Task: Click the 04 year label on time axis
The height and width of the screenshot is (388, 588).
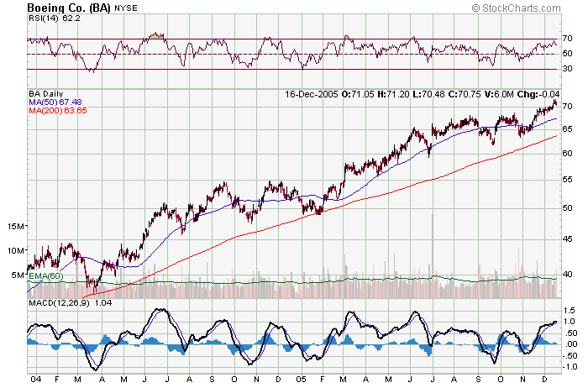Action: (35, 380)
